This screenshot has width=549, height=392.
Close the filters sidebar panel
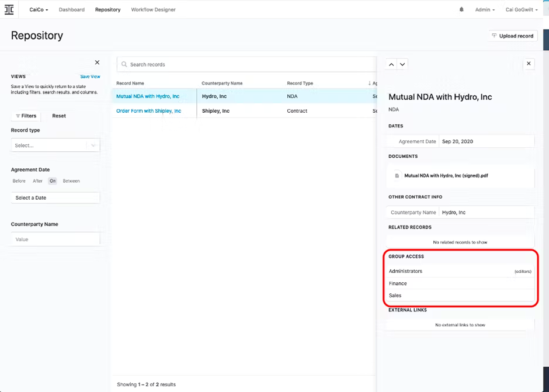point(97,63)
